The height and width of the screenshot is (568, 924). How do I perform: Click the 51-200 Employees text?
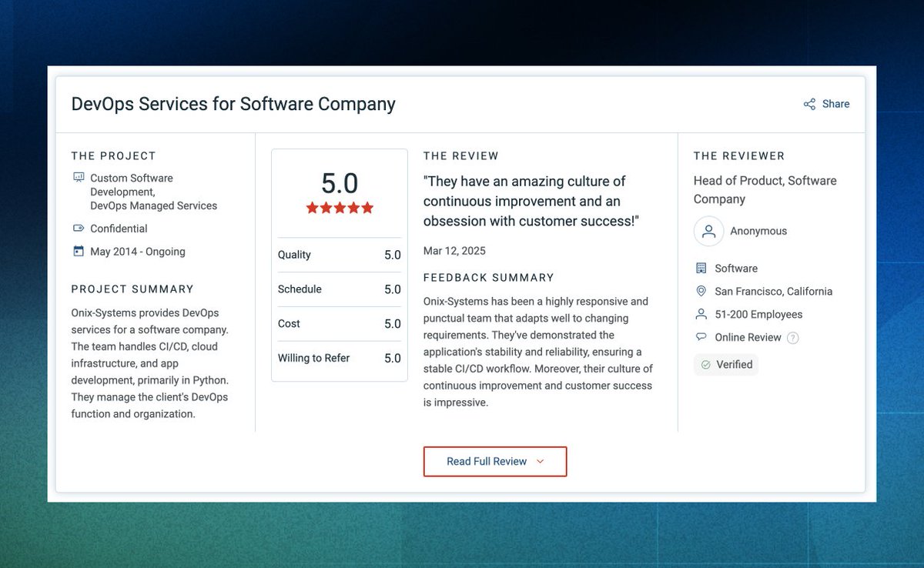758,315
